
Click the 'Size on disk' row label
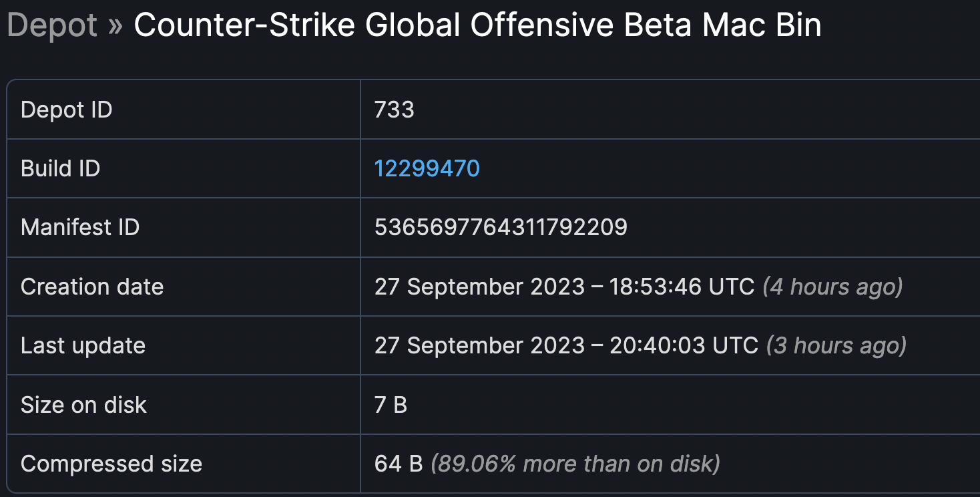[x=83, y=405]
